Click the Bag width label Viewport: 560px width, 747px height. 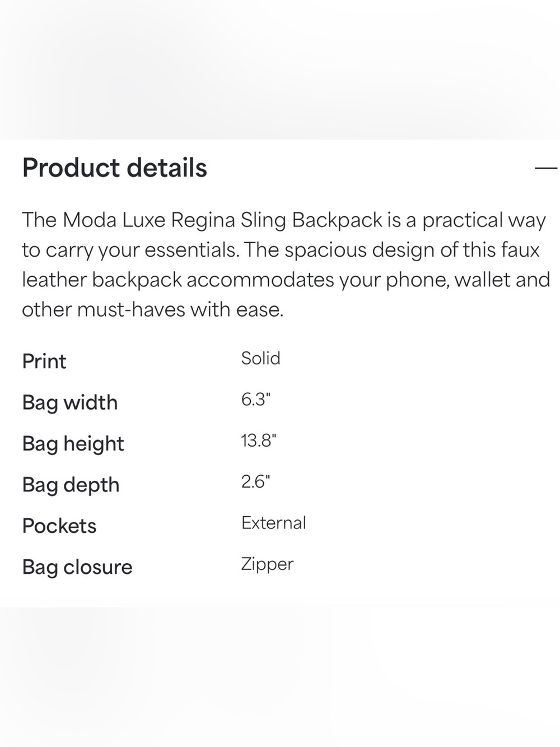(70, 403)
